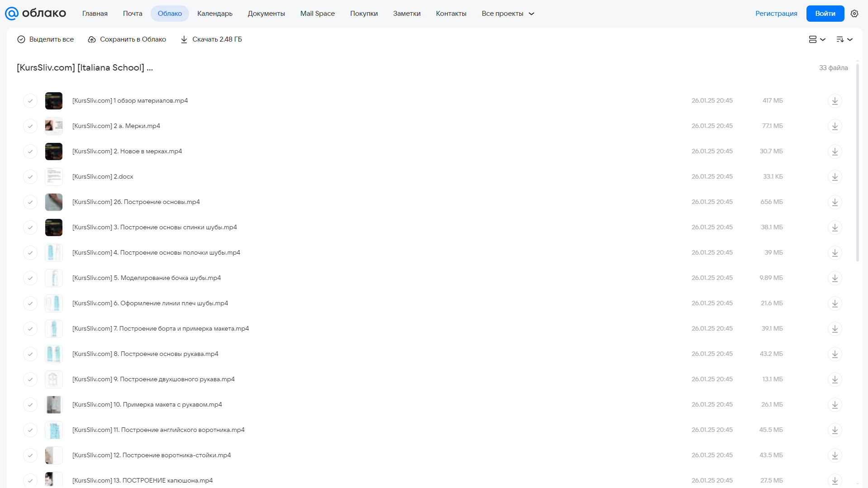This screenshot has height=488, width=868.
Task: Open the view mode dropdown
Action: click(x=817, y=39)
